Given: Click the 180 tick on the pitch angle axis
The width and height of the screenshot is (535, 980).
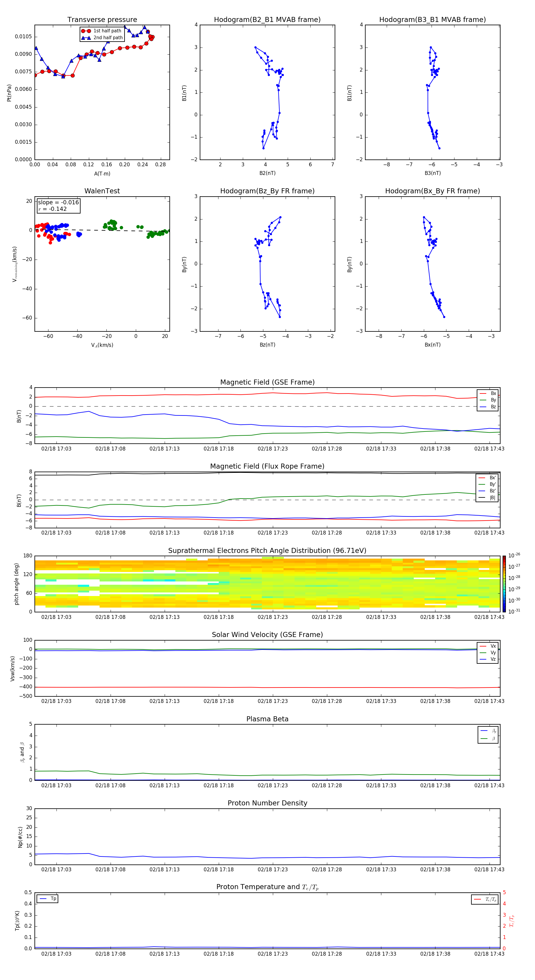Looking at the screenshot, I should coord(28,556).
